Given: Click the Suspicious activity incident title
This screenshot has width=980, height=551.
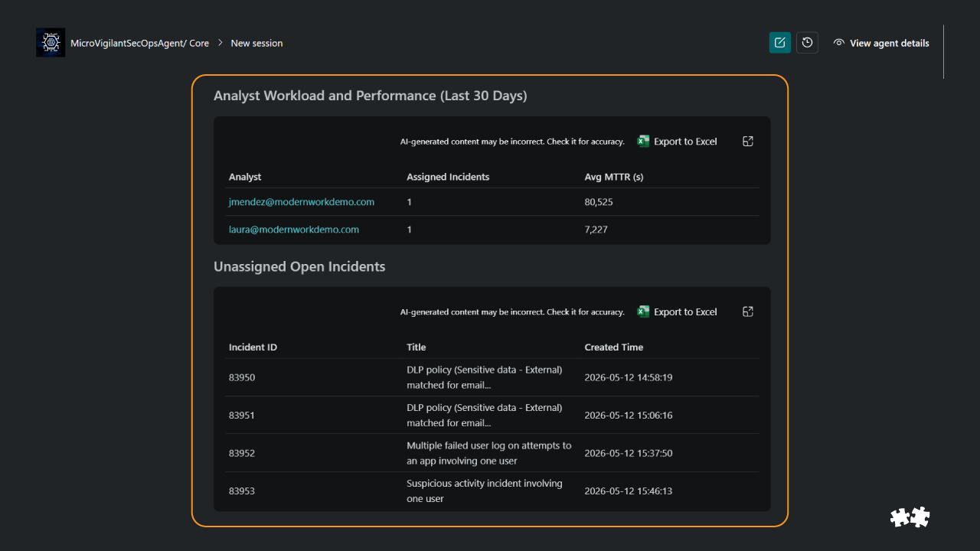Looking at the screenshot, I should click(x=485, y=491).
